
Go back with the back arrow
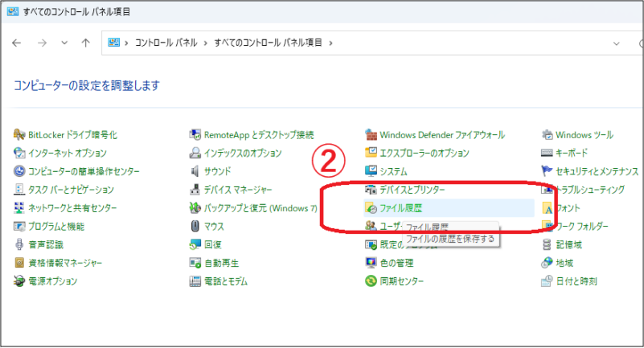tap(16, 43)
